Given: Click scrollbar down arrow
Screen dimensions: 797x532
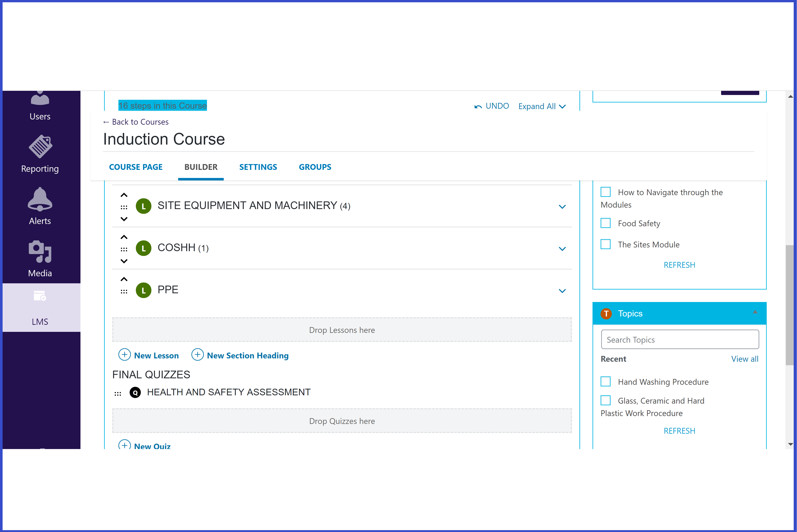Looking at the screenshot, I should pos(790,444).
